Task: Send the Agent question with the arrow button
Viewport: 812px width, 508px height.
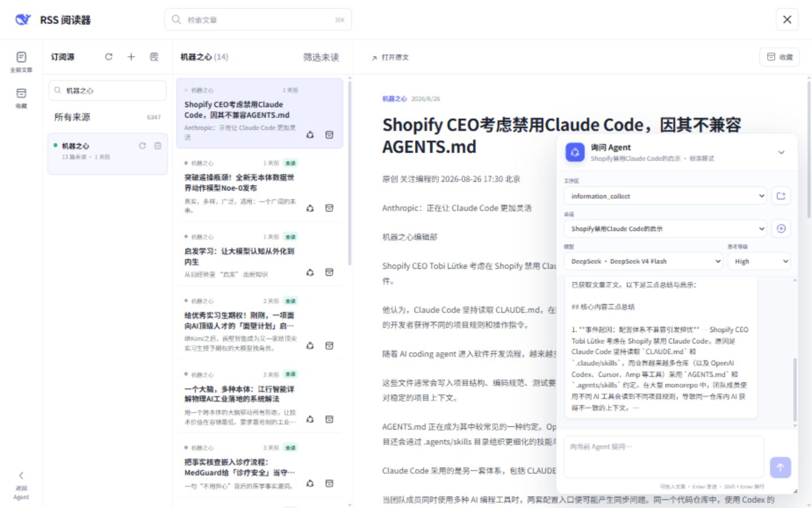Action: click(780, 467)
